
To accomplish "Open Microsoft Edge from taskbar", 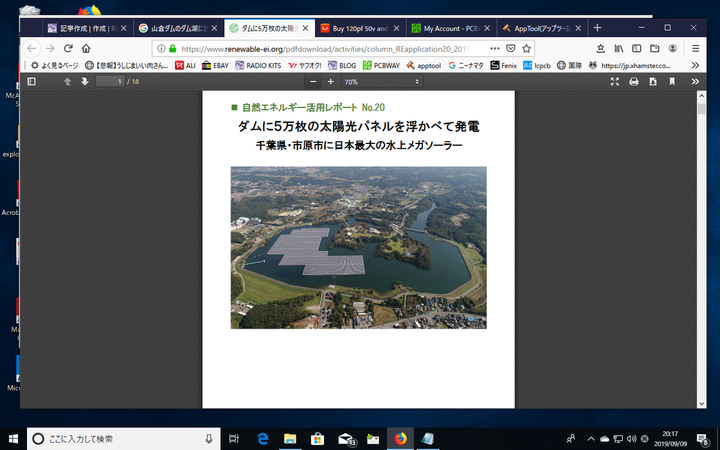I will tap(262, 438).
